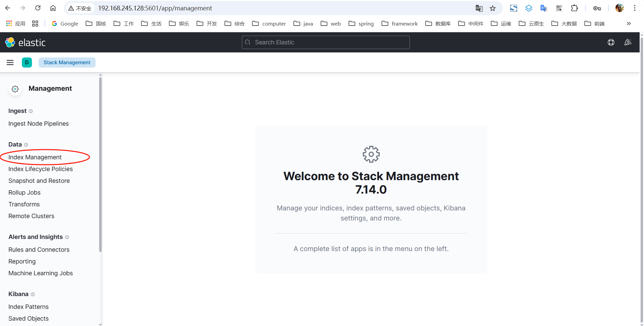Click the browser address bar URL
The height and width of the screenshot is (326, 644).
coord(155,8)
